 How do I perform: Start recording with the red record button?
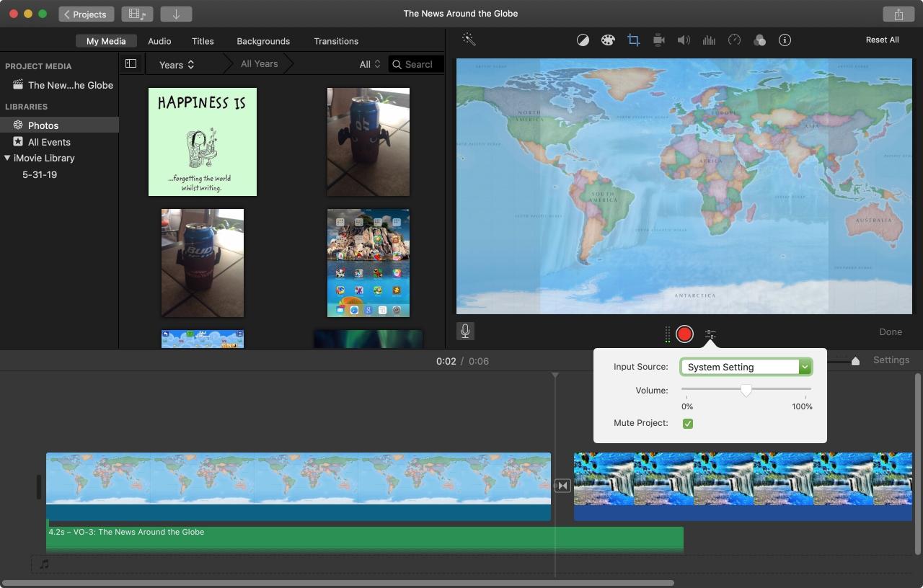tap(684, 334)
